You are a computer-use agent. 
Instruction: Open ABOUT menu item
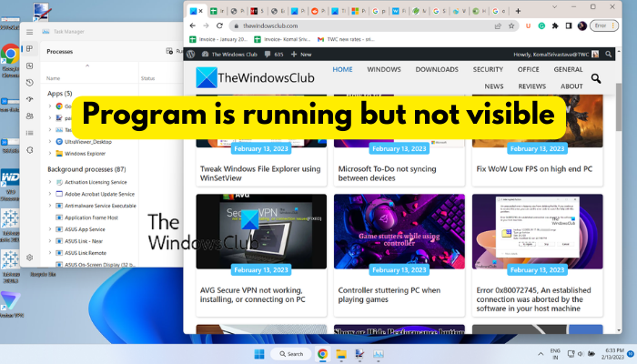pos(571,86)
